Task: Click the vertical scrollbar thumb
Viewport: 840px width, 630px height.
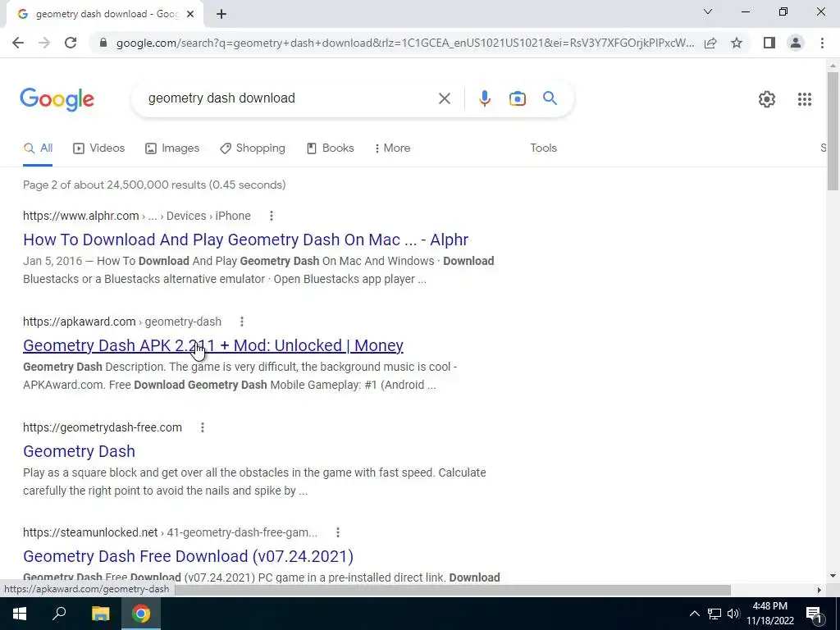Action: click(833, 130)
